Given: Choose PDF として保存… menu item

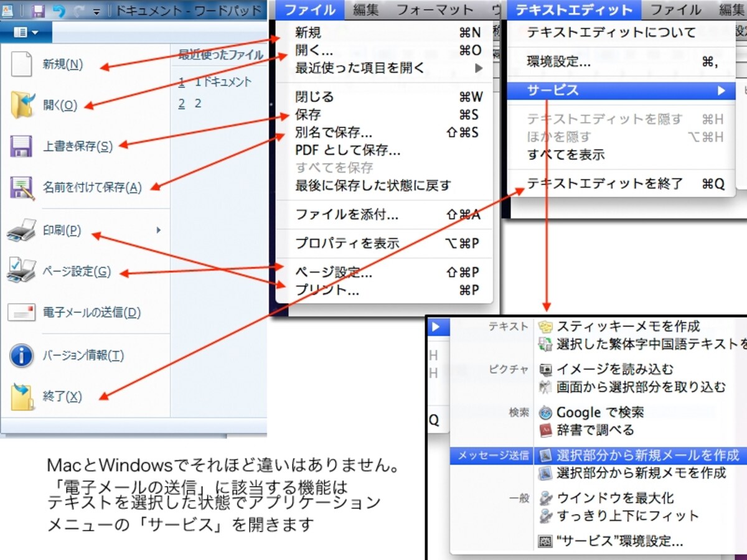Looking at the screenshot, I should (385, 150).
